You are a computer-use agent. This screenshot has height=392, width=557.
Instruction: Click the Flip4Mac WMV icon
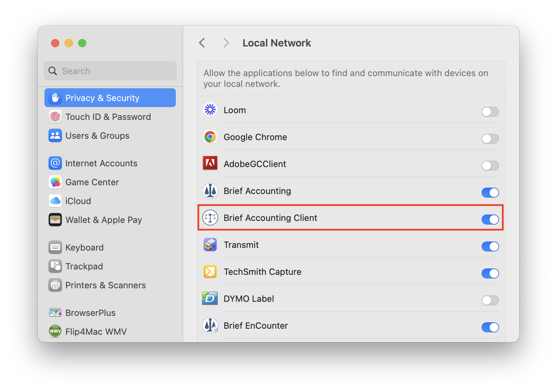[55, 331]
